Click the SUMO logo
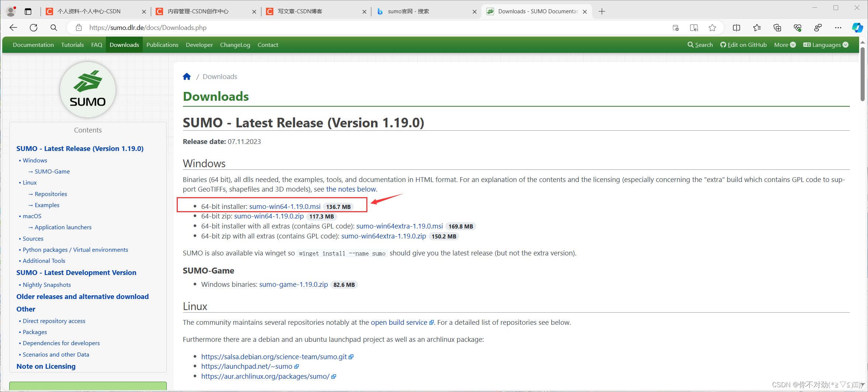This screenshot has height=392, width=868. pyautogui.click(x=88, y=90)
